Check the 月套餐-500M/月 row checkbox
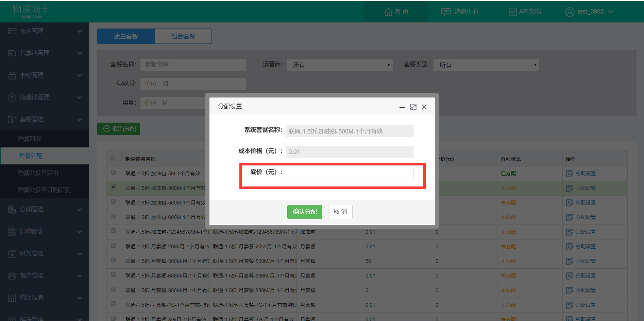The width and height of the screenshot is (644, 321). coord(113,260)
